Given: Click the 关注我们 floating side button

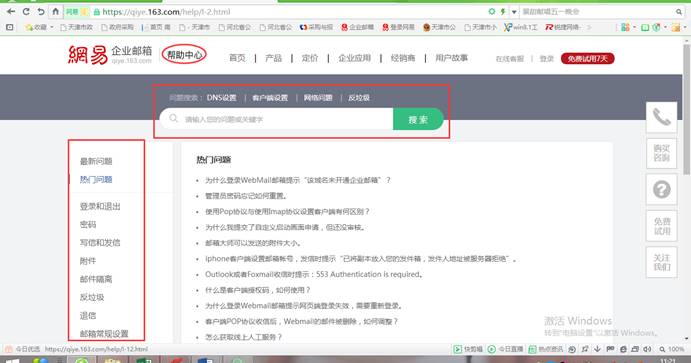Looking at the screenshot, I should (661, 263).
